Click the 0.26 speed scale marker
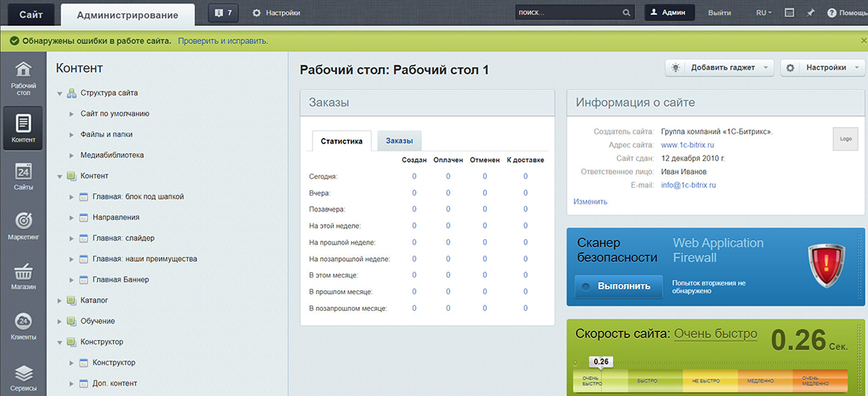The height and width of the screenshot is (396, 868). coord(600,362)
